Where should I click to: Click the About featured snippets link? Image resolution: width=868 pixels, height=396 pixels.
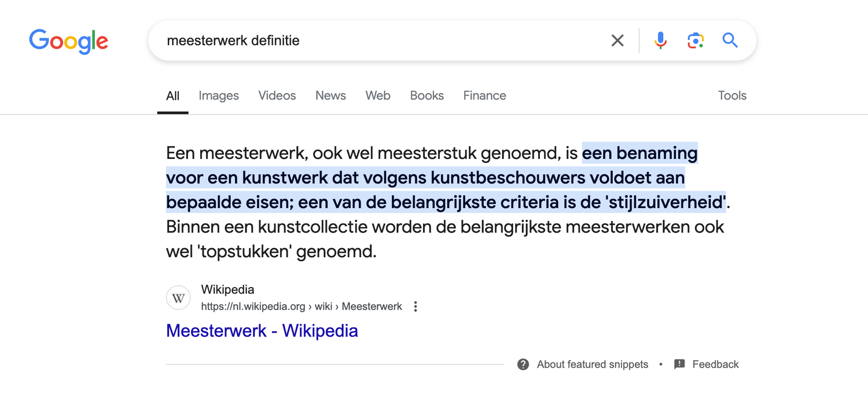(x=593, y=364)
